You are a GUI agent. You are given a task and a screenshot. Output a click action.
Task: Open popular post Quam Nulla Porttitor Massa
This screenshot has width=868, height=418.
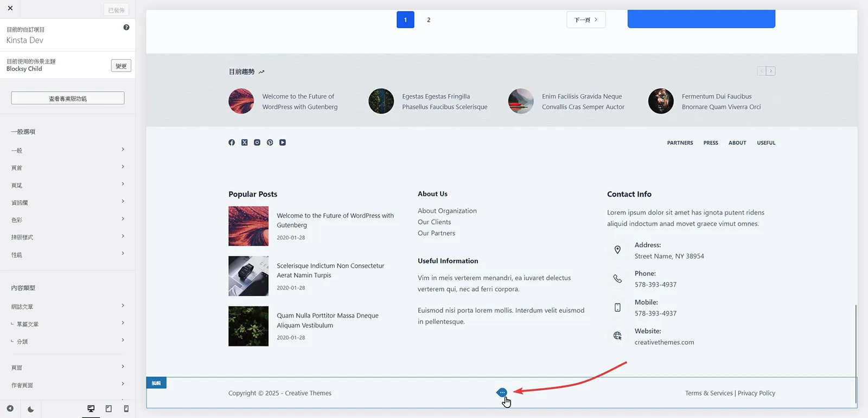coord(328,320)
